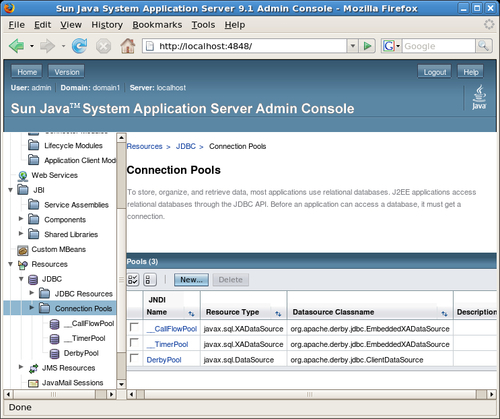Click the Custom MBeans icon
Image resolution: width=500 pixels, height=419 pixels.
click(x=23, y=250)
